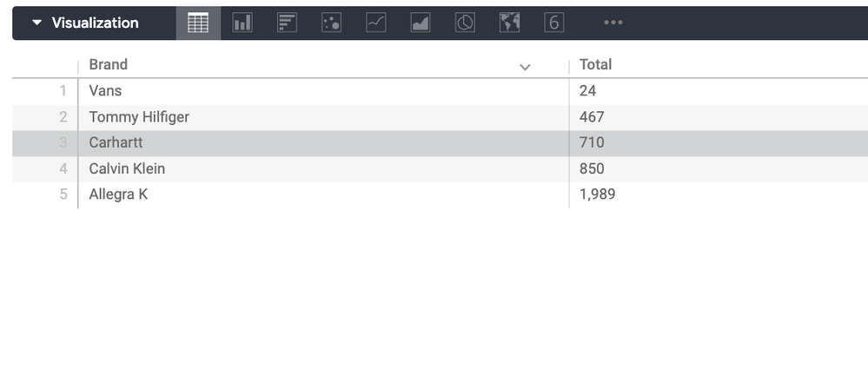868x369 pixels.
Task: Click row number 3
Action: click(63, 142)
